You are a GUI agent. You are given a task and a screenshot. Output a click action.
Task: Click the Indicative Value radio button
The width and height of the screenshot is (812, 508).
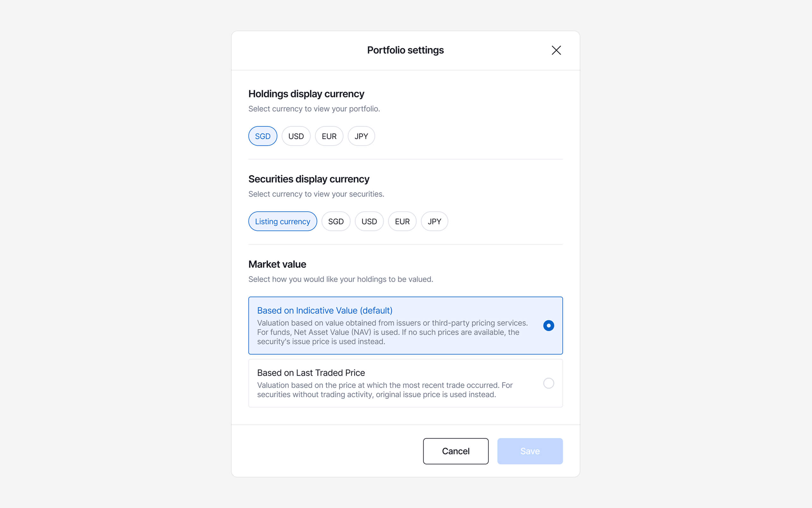tap(548, 326)
